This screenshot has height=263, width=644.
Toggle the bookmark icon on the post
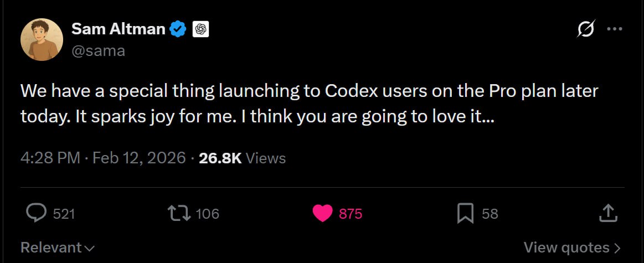click(465, 213)
